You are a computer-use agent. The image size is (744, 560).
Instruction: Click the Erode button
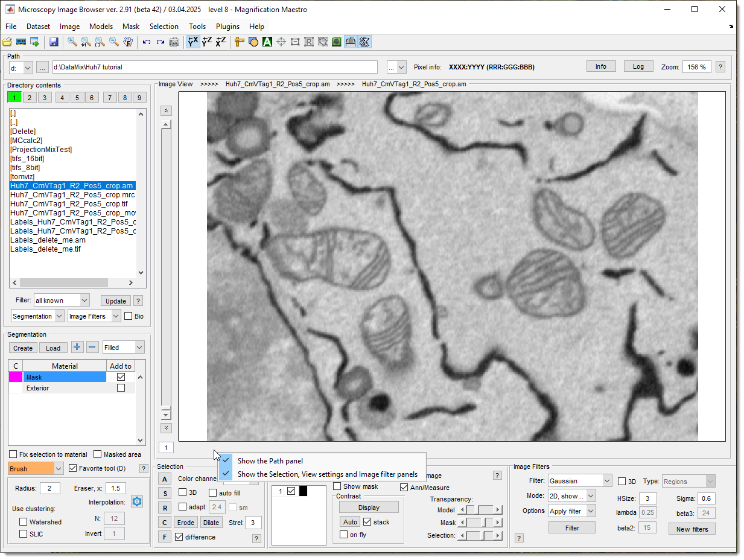click(x=186, y=523)
